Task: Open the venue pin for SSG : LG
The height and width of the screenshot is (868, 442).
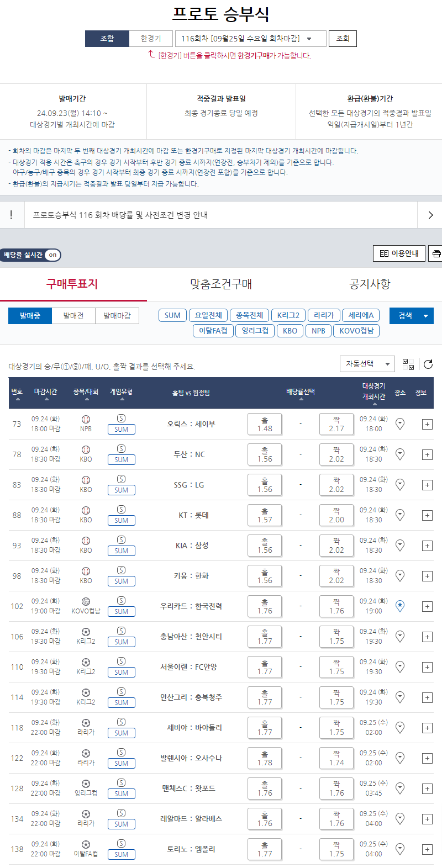Action: click(x=400, y=484)
